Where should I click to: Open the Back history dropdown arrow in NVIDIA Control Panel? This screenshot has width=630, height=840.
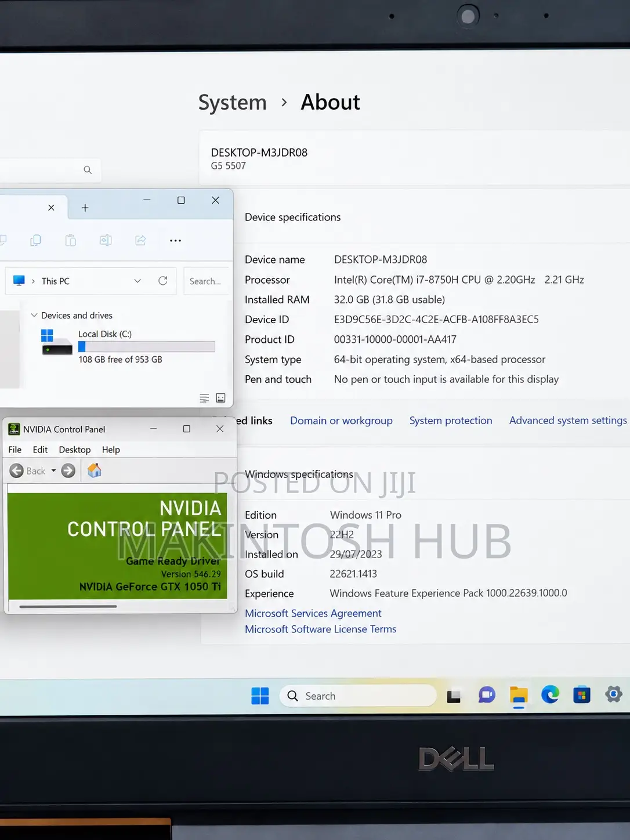point(53,471)
